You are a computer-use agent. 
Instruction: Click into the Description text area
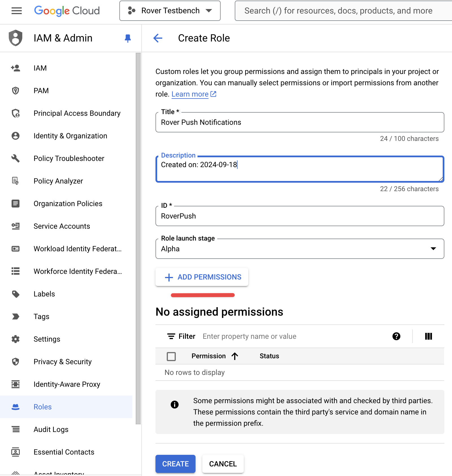point(300,169)
